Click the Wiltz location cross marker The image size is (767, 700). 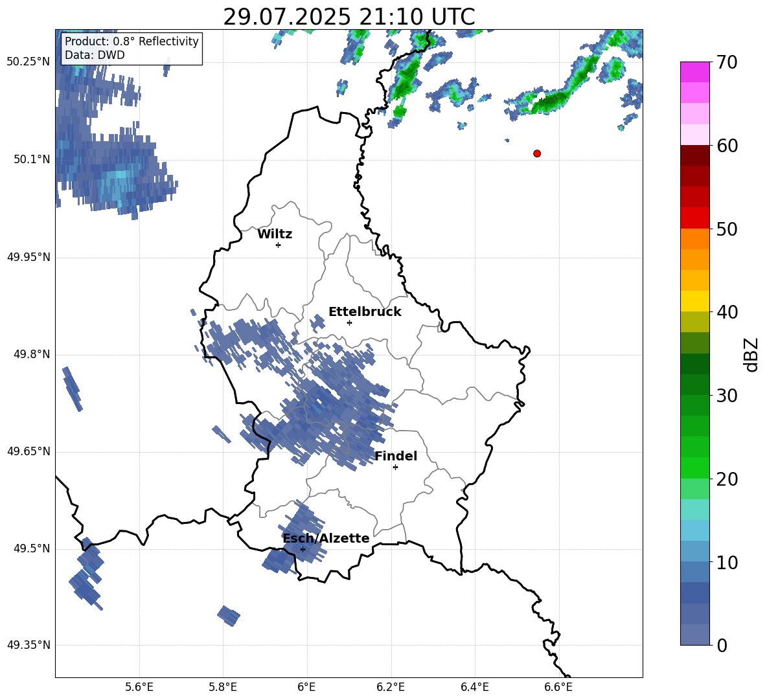click(279, 245)
